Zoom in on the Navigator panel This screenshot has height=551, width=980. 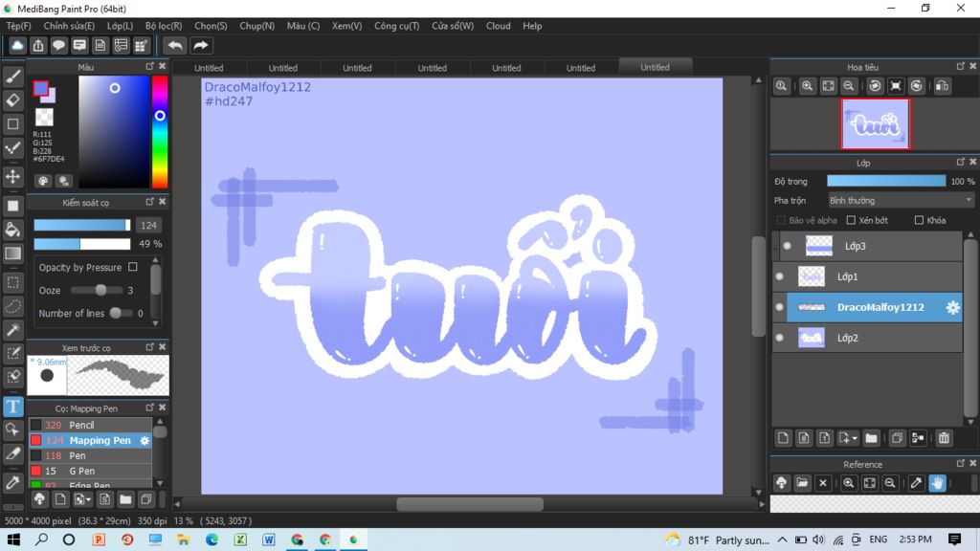point(807,86)
